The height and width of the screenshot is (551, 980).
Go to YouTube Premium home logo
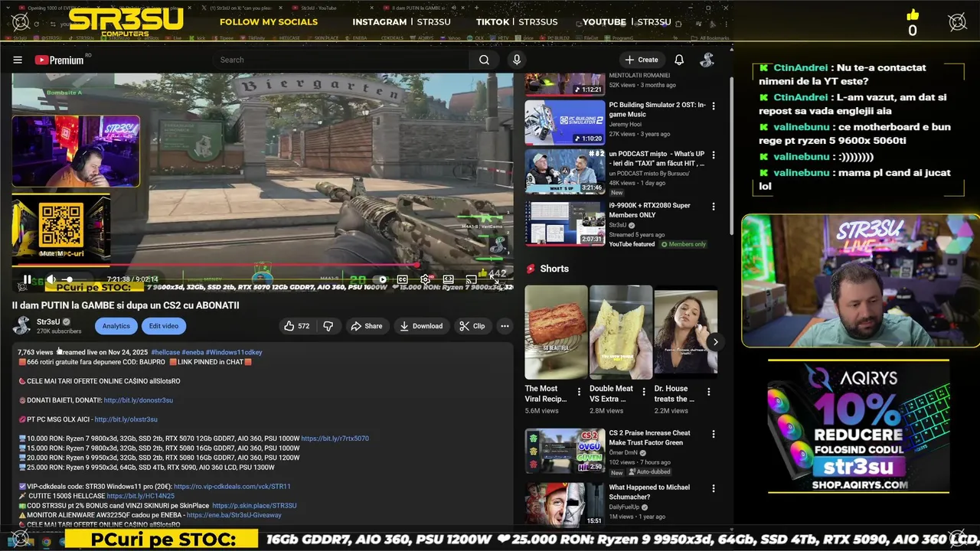click(x=59, y=60)
